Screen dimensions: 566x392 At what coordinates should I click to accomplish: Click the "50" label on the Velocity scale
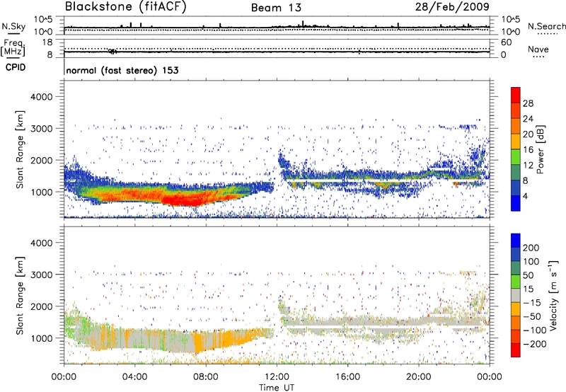528,275
